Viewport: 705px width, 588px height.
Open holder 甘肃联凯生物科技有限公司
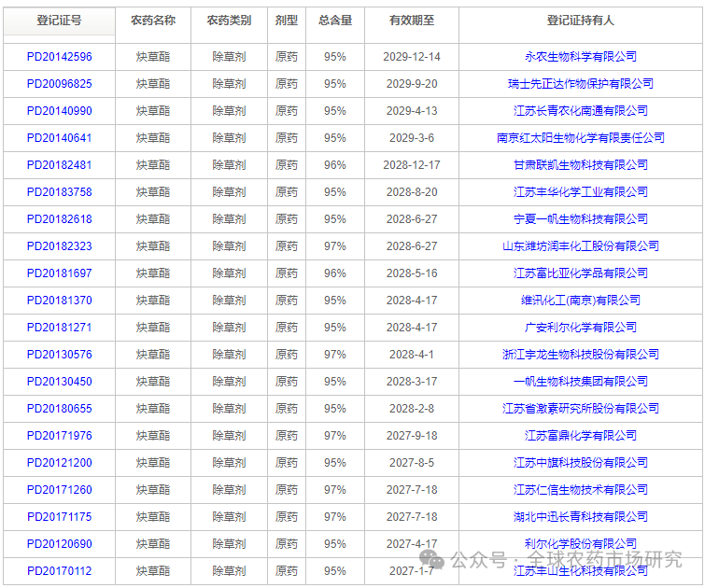(x=581, y=165)
